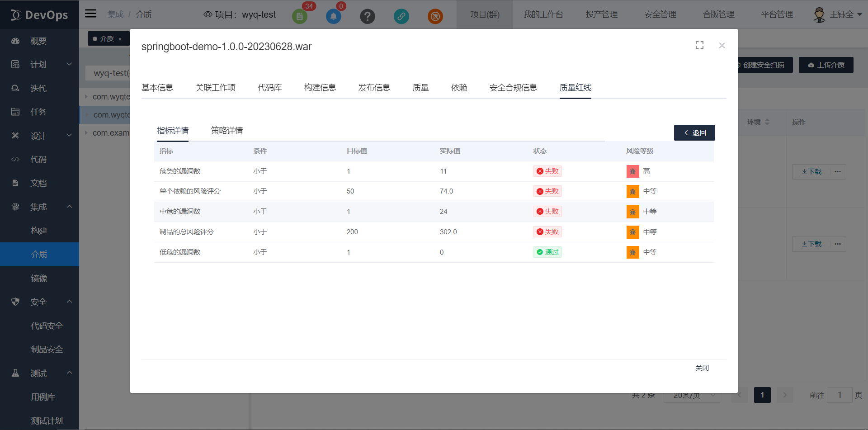Click the bug icon beside 高 risk level
The width and height of the screenshot is (868, 430).
pos(632,171)
